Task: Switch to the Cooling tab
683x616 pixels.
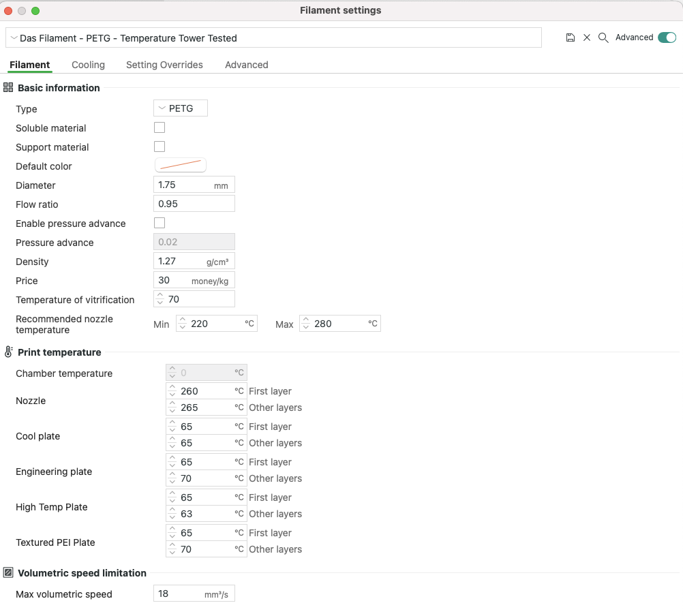Action: click(88, 65)
